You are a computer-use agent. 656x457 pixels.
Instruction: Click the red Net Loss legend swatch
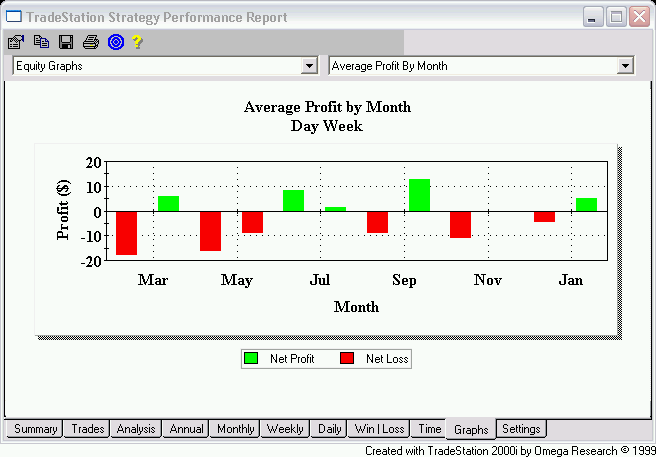(347, 358)
